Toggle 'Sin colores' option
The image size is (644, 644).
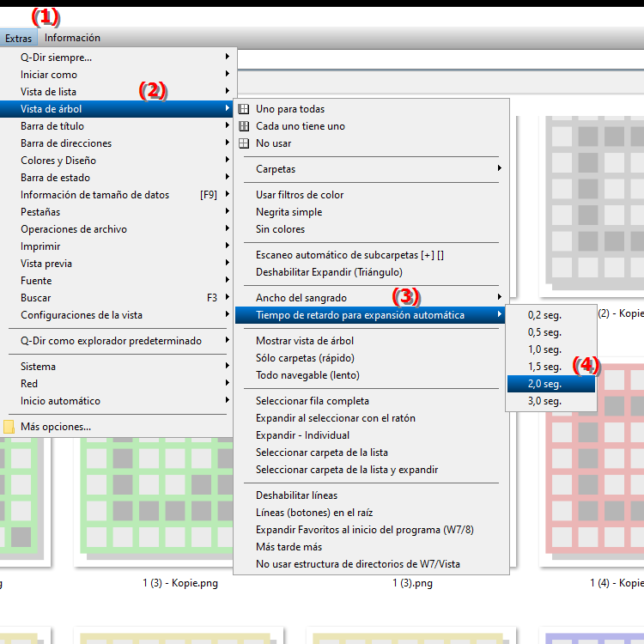click(369, 229)
